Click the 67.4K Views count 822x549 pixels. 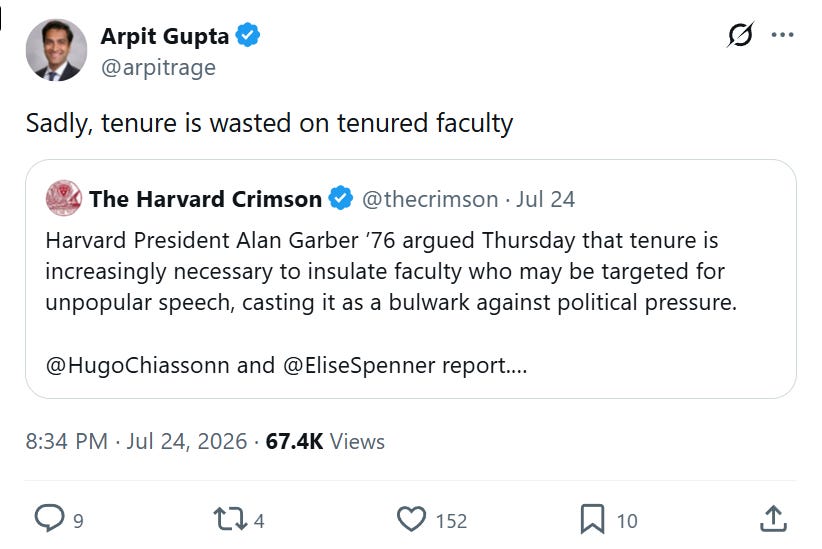pyautogui.click(x=325, y=441)
